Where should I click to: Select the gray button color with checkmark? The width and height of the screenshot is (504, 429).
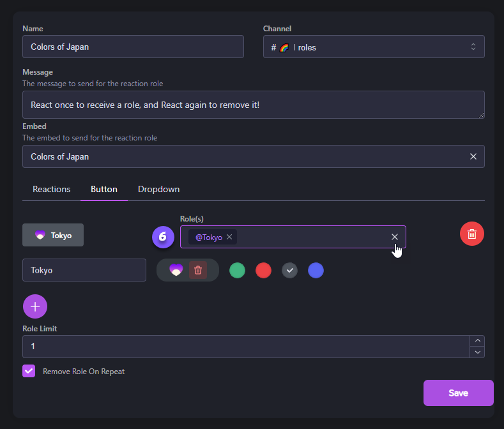pyautogui.click(x=289, y=270)
